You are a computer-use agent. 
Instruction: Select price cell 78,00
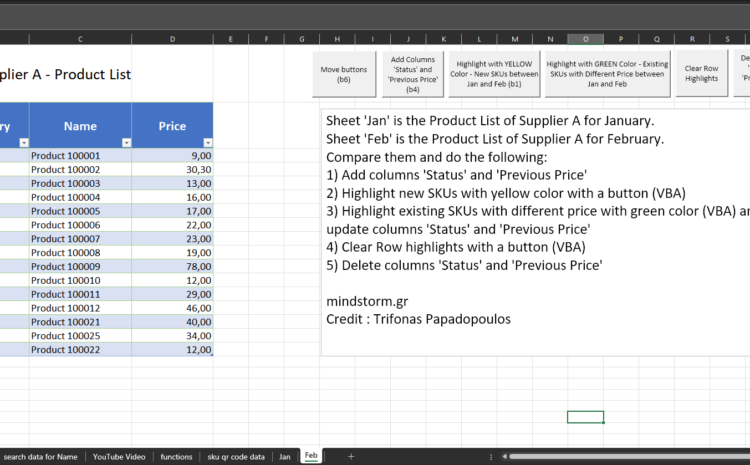[172, 266]
